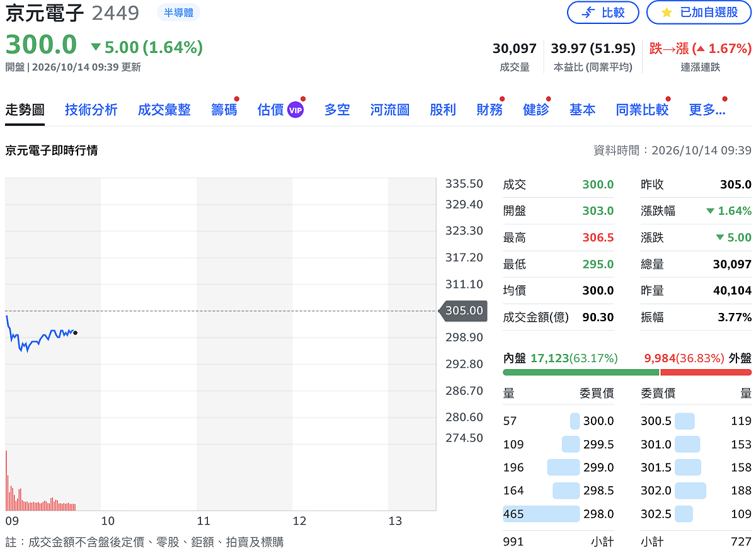This screenshot has width=756, height=553.
Task: Click the 昨量 value 40,104
Action: pyautogui.click(x=732, y=290)
